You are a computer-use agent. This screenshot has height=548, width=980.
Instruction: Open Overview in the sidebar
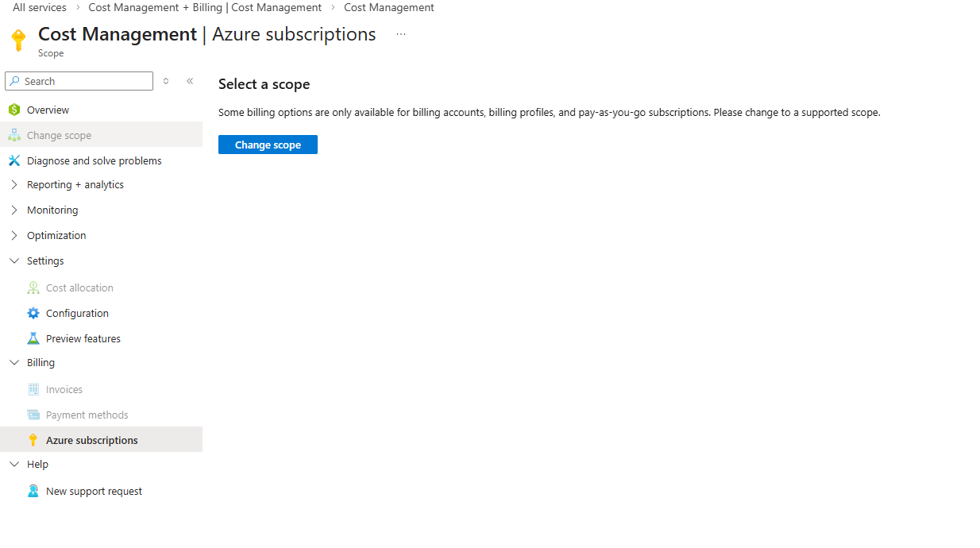point(101,110)
